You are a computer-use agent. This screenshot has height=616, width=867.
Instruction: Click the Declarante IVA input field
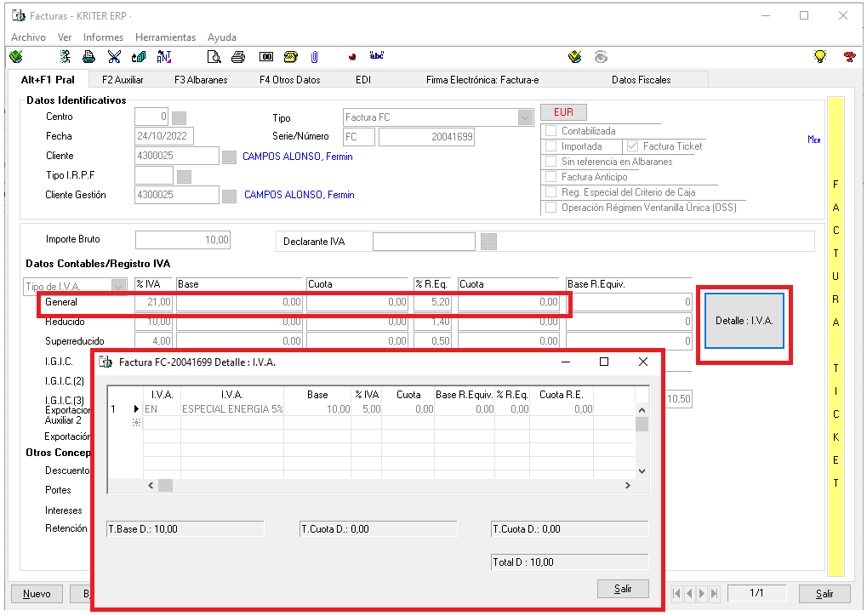pyautogui.click(x=424, y=242)
